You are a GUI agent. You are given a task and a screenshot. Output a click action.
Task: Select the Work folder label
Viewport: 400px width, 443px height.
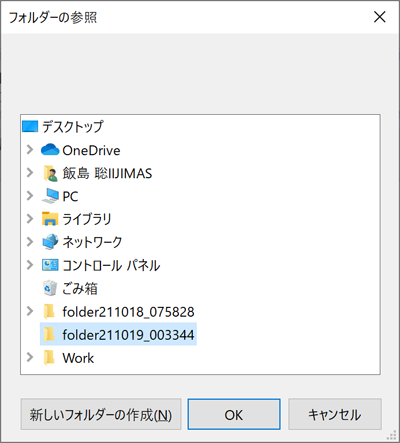[78, 358]
